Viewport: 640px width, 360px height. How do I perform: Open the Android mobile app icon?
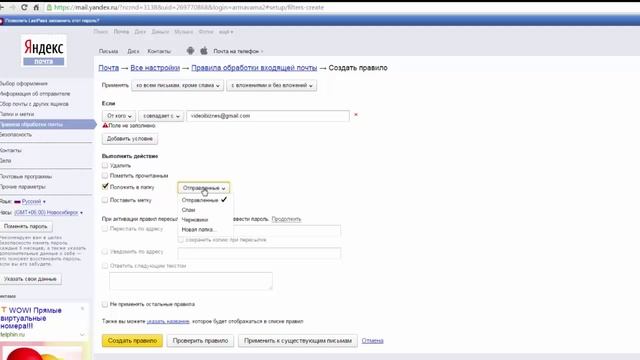190,51
